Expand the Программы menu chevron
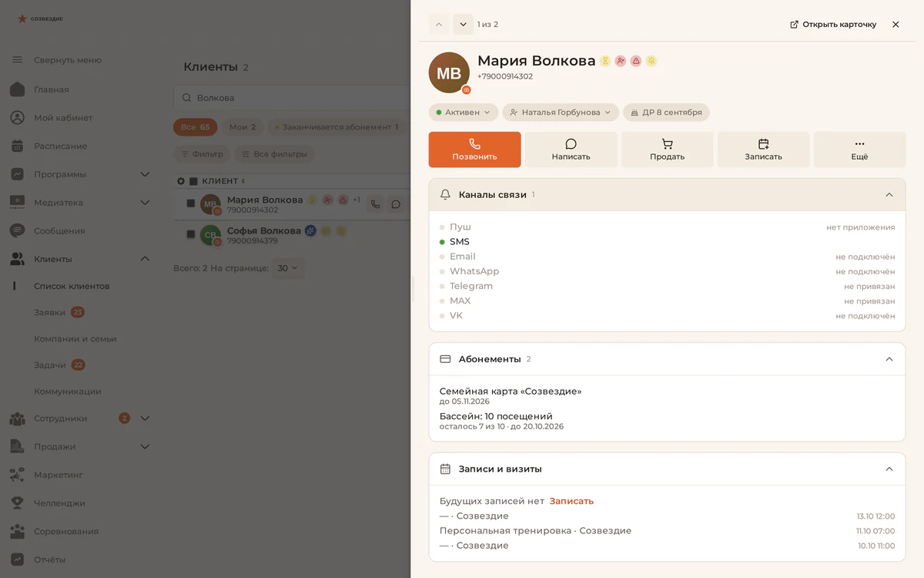This screenshot has height=578, width=924. [145, 174]
